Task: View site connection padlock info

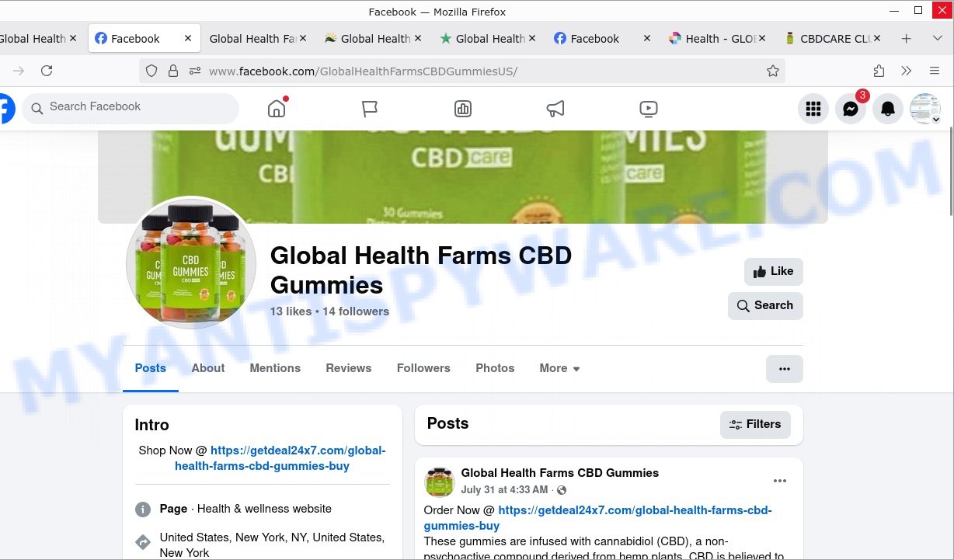Action: 173,71
